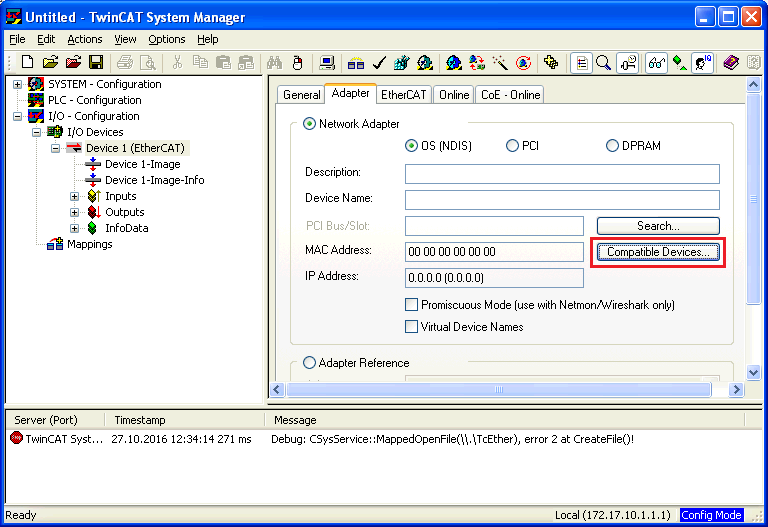Click the Search... button
This screenshot has height=527, width=768.
coord(658,226)
